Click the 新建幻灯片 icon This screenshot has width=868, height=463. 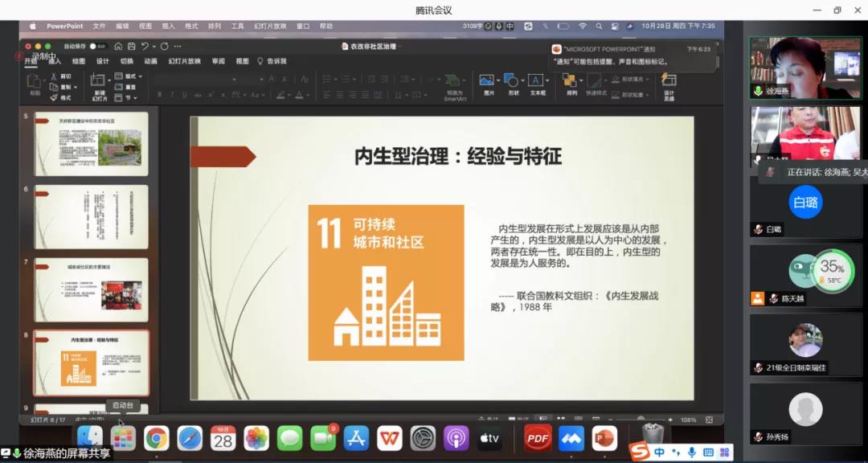100,81
